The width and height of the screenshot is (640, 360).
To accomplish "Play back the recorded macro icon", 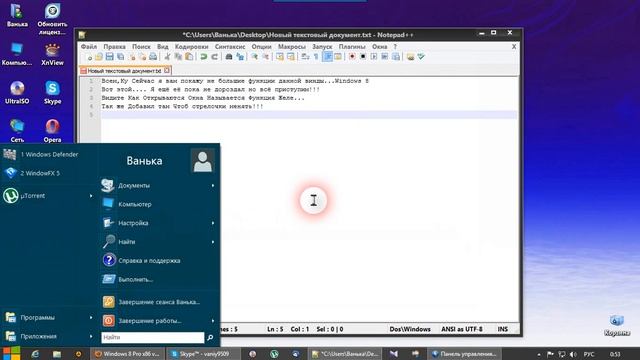I will point(373,57).
